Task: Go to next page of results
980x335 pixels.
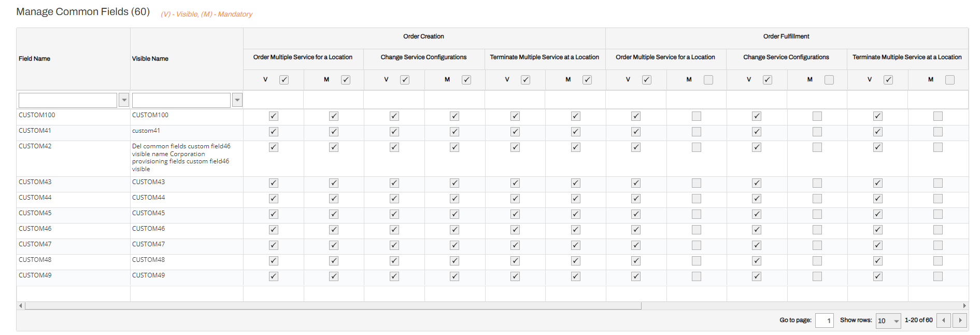Action: [960, 320]
